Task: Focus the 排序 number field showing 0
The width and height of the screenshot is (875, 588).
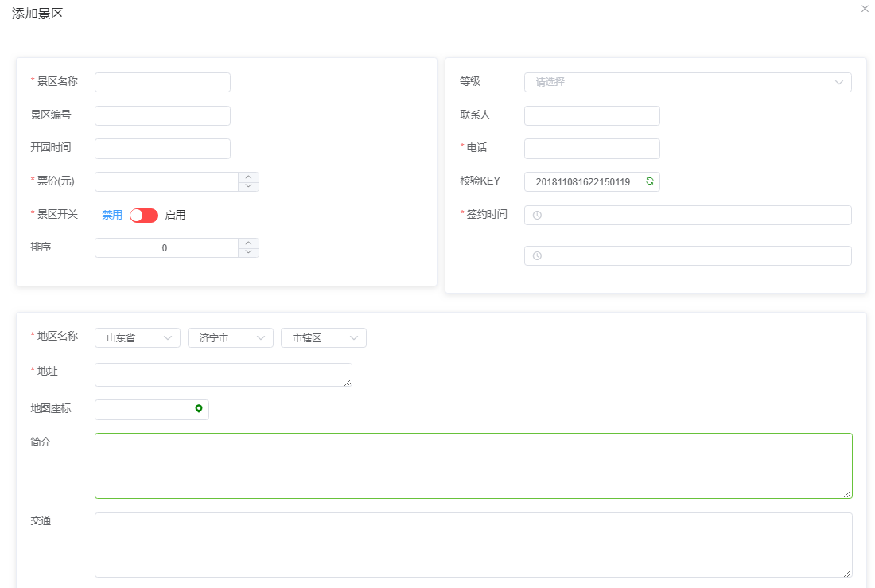Action: coord(167,248)
